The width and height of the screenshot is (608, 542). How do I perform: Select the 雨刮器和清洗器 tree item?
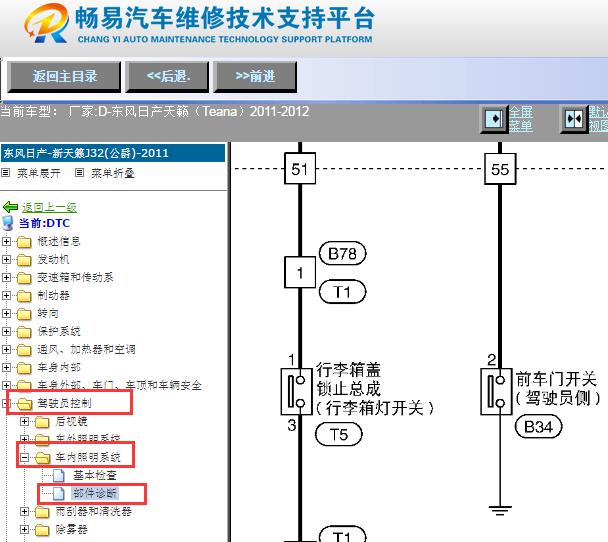click(93, 512)
